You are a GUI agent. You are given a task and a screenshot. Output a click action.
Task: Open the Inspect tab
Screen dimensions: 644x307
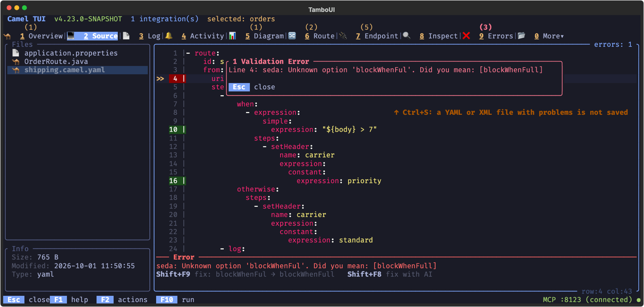438,36
